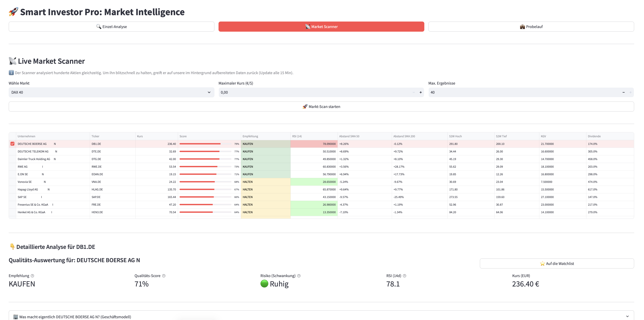644x320 pixels.
Task: Sort by the 52W Tief column header
Action: pyautogui.click(x=517, y=136)
